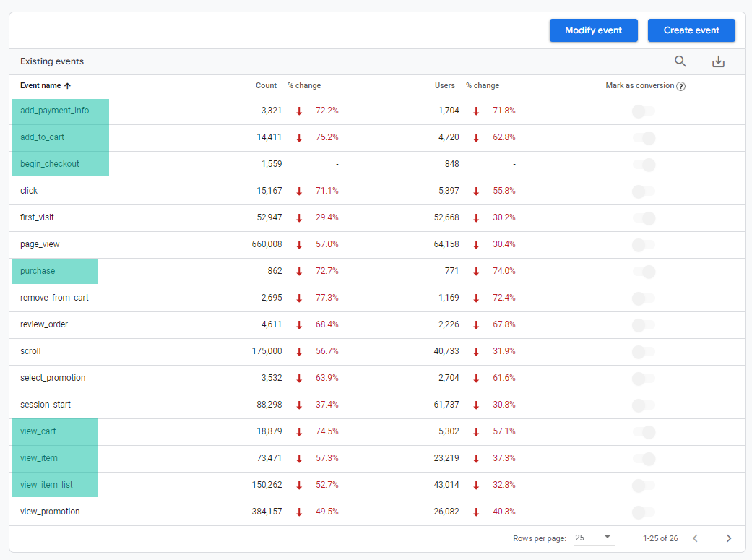Click begin_checkout event name
This screenshot has width=752, height=560.
tap(49, 164)
